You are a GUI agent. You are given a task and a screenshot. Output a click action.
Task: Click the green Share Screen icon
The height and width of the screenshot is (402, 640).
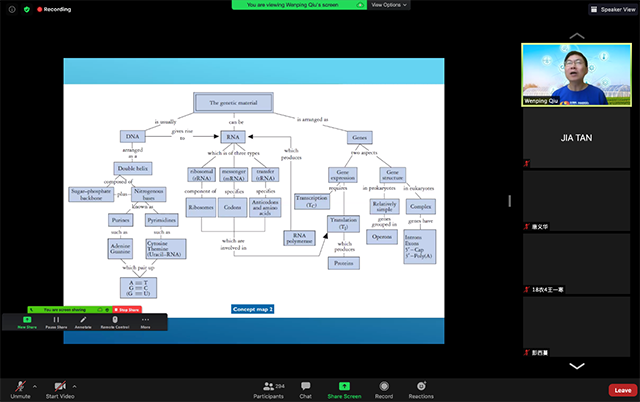(x=344, y=385)
